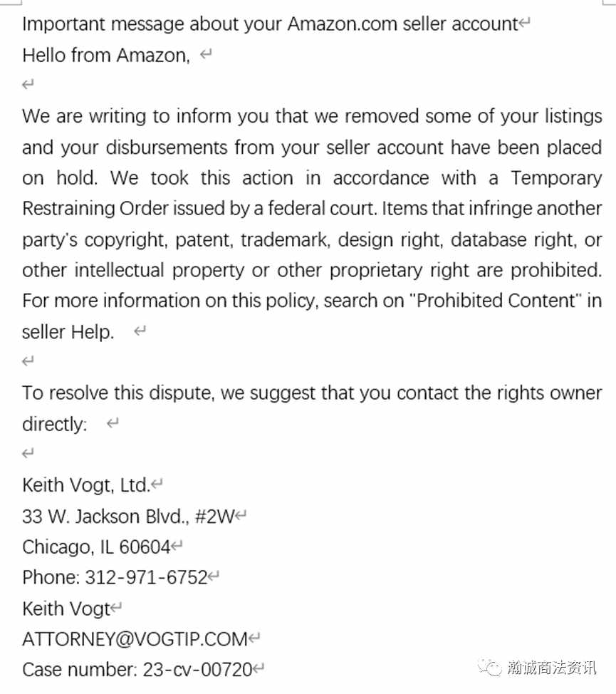Screen dimensions: 616x694
Task: Click the phone number 312-971-6752
Action: 146,577
